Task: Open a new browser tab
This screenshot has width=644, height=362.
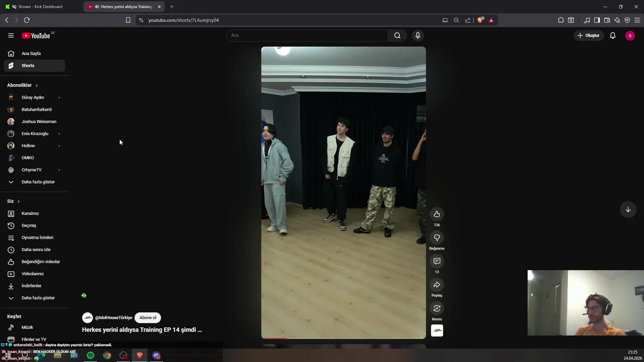Action: (172, 7)
